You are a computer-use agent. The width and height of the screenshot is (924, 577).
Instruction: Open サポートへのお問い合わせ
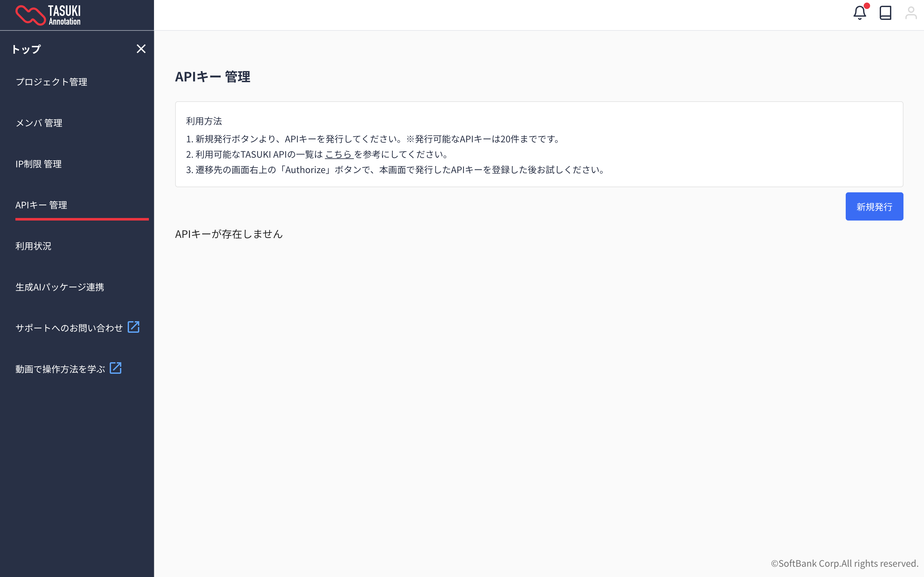[x=70, y=327]
